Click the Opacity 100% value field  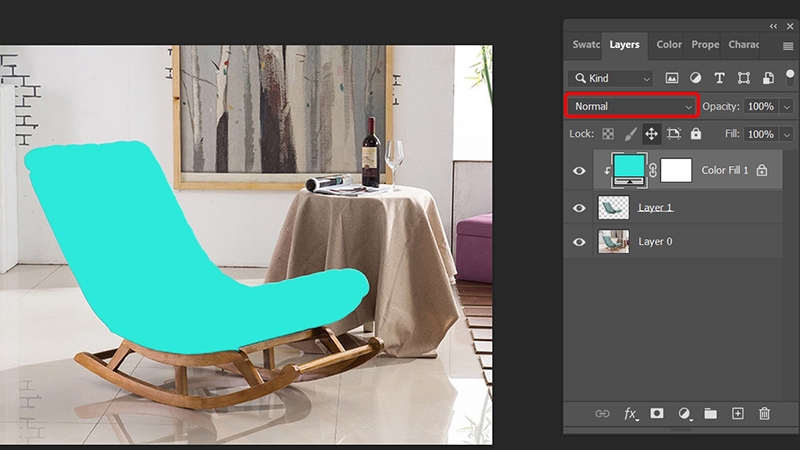pyautogui.click(x=761, y=107)
